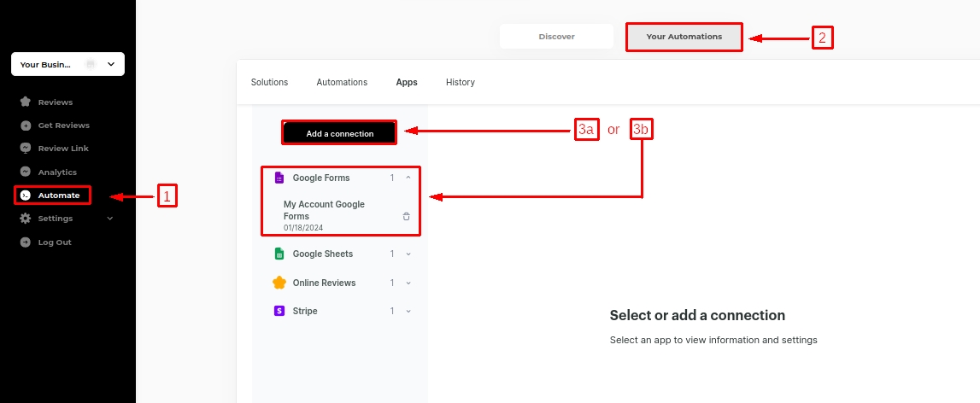Delete My Account Google Forms connection
The height and width of the screenshot is (403, 980).
[x=406, y=217]
